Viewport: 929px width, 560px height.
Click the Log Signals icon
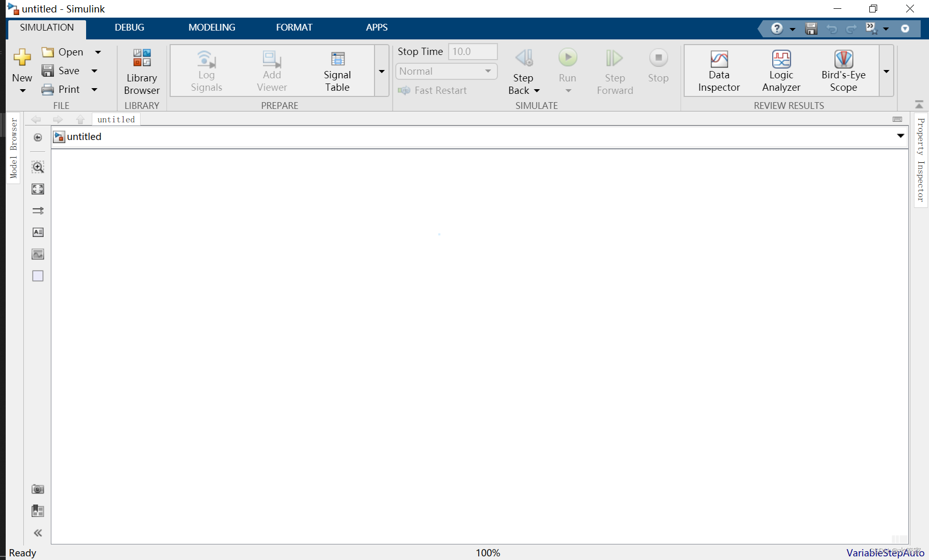[206, 60]
